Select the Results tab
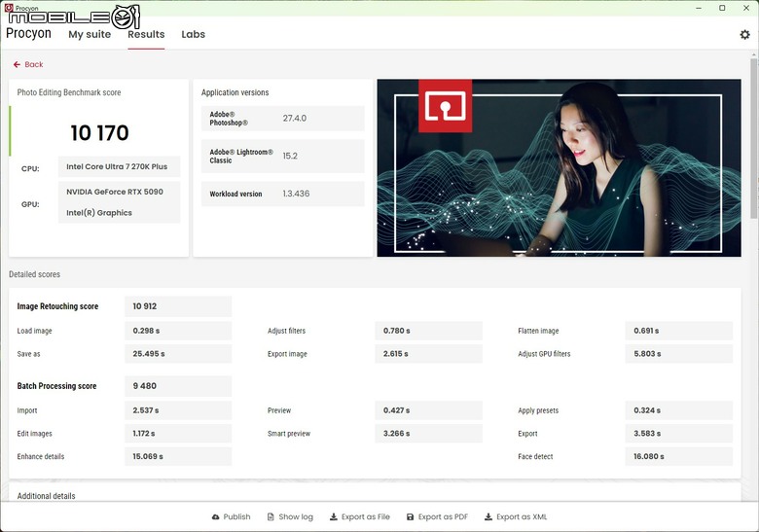Image resolution: width=759 pixels, height=532 pixels. pos(146,34)
